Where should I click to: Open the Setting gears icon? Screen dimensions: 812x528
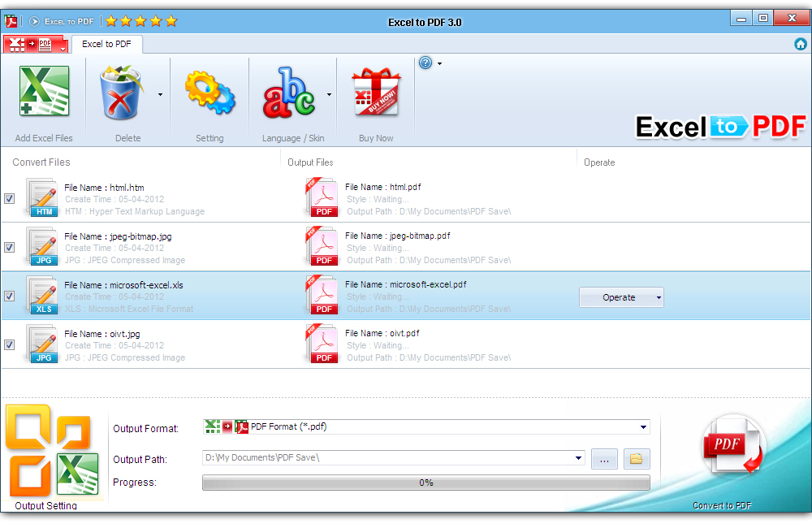click(x=209, y=93)
